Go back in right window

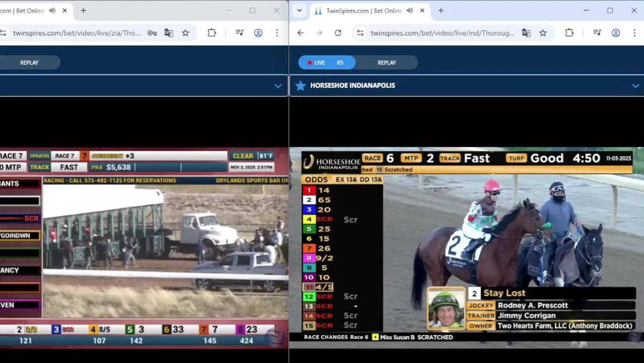pos(300,33)
